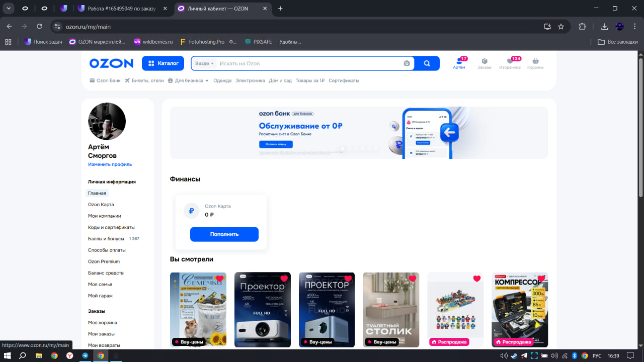Toggle the heart on the Компрессор card
Viewport: 644px width, 362px height.
point(541,279)
